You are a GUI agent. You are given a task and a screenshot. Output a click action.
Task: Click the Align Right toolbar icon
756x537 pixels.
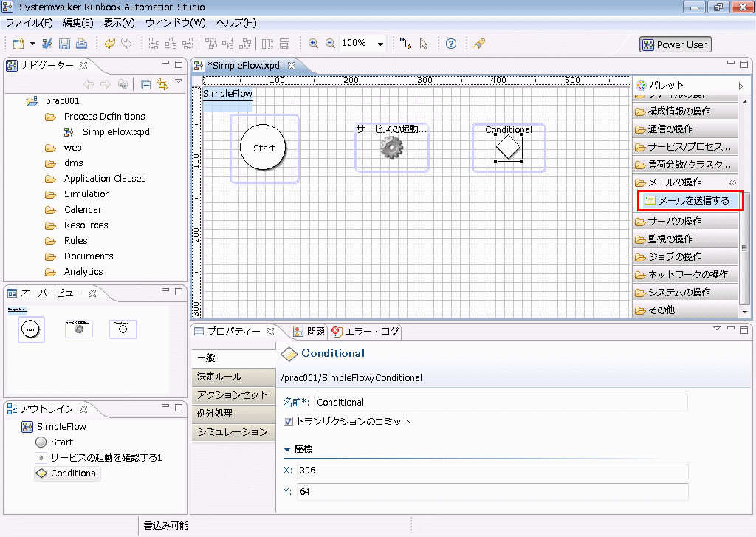(x=188, y=44)
